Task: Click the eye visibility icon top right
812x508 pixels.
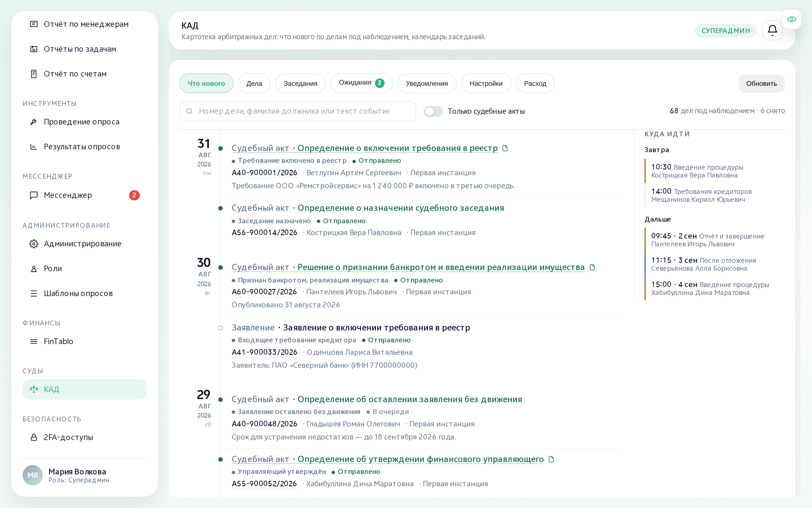Action: click(791, 19)
